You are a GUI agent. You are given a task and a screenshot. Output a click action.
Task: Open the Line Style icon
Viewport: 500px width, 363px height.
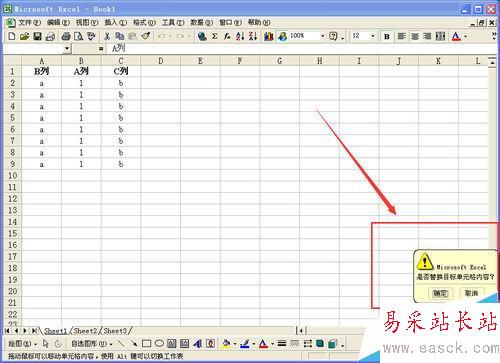coord(282,343)
